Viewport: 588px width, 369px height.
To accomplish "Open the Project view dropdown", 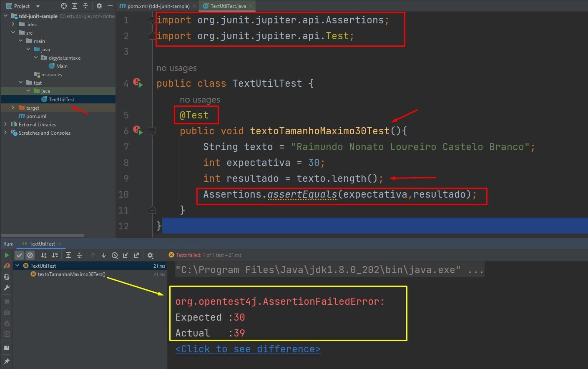I will [x=38, y=6].
